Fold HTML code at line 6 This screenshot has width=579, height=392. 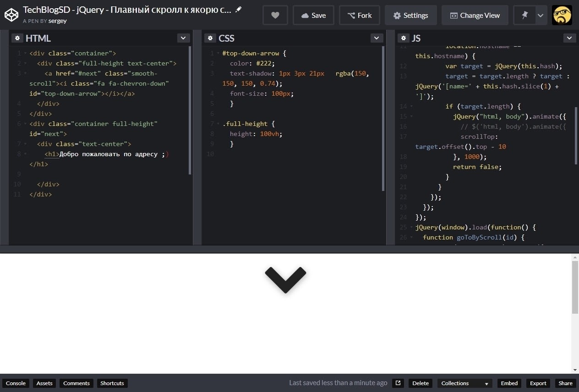(26, 124)
